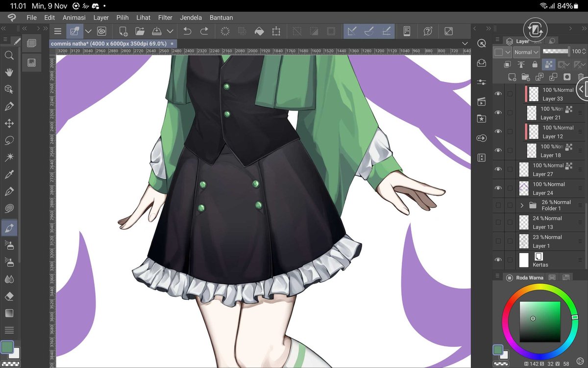
Task: Open the Jendela menu
Action: point(191,17)
